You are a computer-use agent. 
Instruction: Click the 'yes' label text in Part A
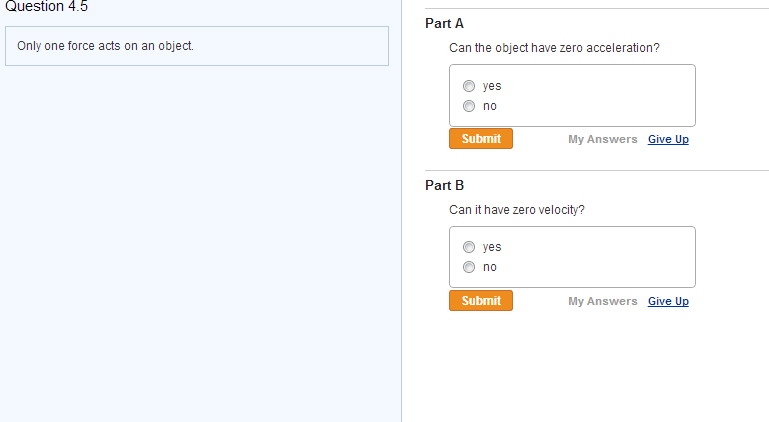pyautogui.click(x=492, y=86)
